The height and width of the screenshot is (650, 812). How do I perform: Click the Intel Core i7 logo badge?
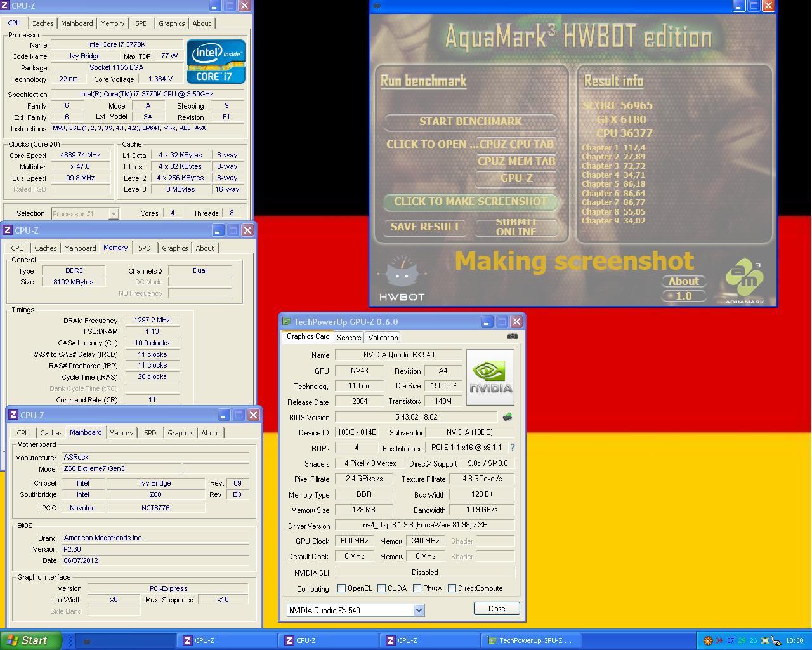point(216,62)
